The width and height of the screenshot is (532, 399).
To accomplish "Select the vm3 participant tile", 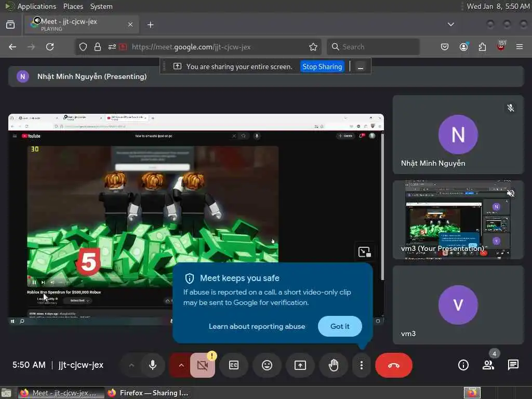I will click(458, 305).
